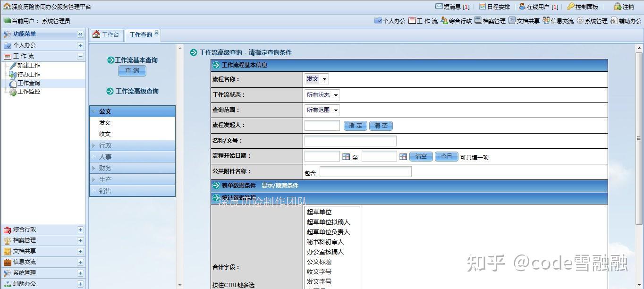Open 查询范围 dropdown

tap(322, 110)
